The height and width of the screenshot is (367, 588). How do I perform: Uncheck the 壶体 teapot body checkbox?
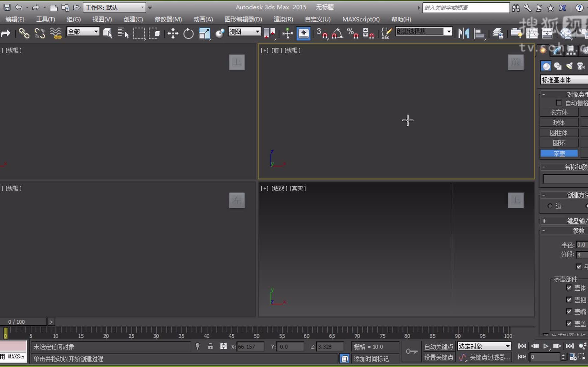(x=569, y=288)
